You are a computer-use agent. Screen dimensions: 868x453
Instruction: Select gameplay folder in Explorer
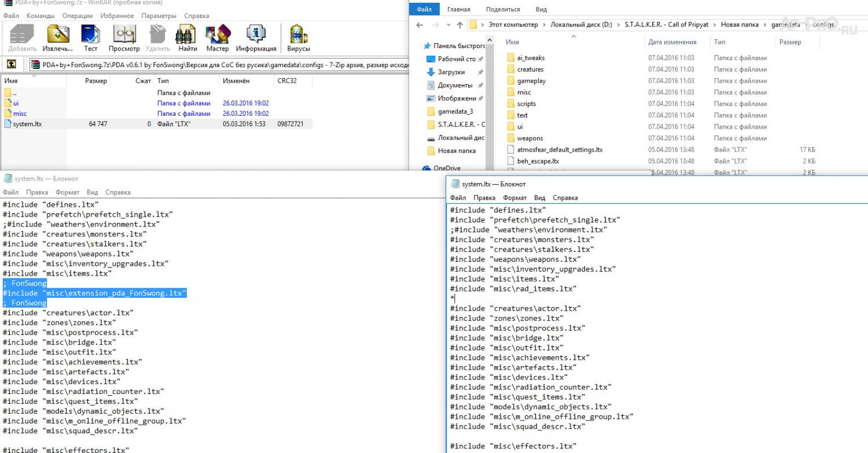(x=526, y=81)
